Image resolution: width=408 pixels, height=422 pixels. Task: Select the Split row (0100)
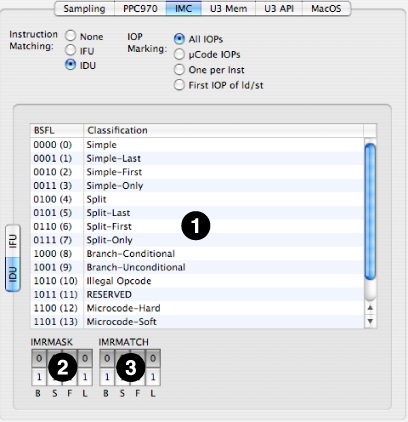coord(197,199)
